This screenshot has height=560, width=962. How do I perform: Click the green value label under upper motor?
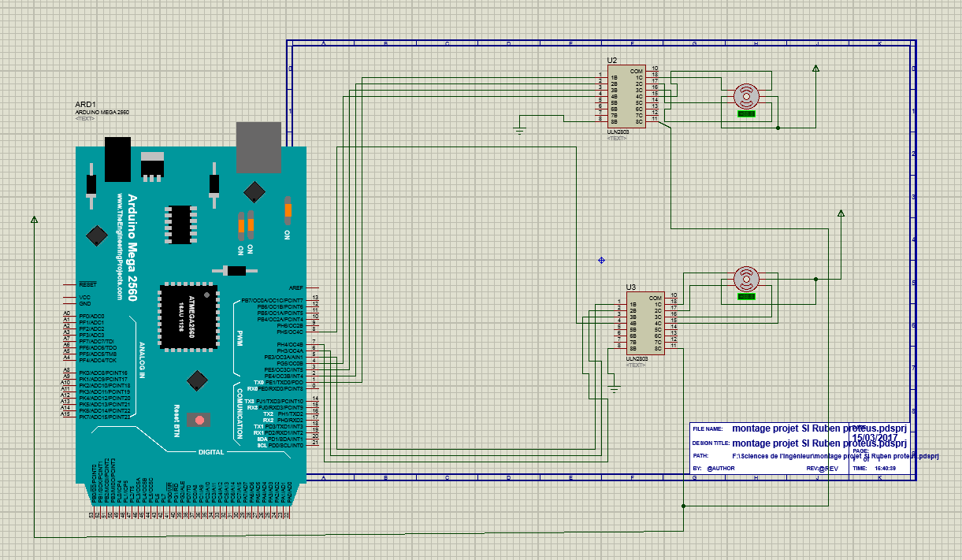[x=745, y=114]
